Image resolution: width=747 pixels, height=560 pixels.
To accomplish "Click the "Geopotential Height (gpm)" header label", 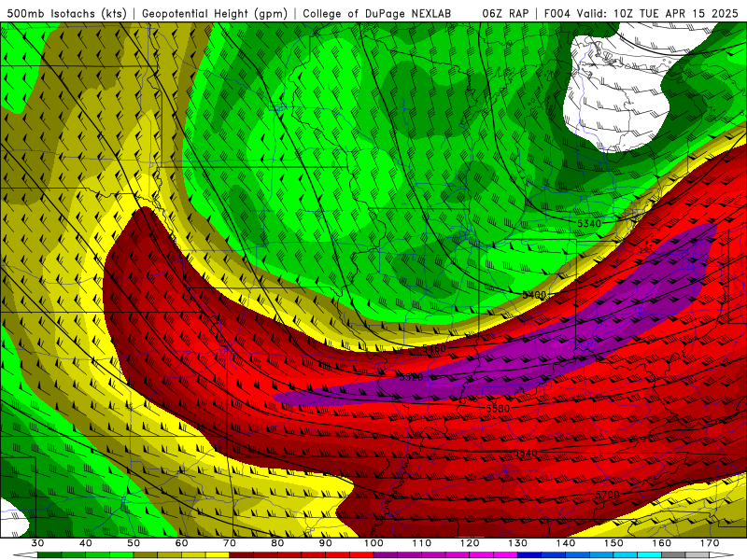I will coord(215,14).
